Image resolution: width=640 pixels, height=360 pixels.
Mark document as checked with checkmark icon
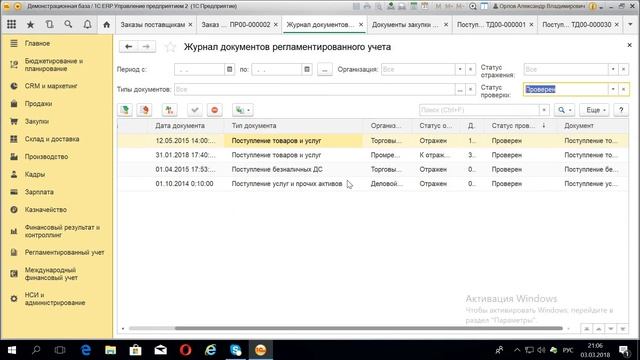click(x=195, y=110)
